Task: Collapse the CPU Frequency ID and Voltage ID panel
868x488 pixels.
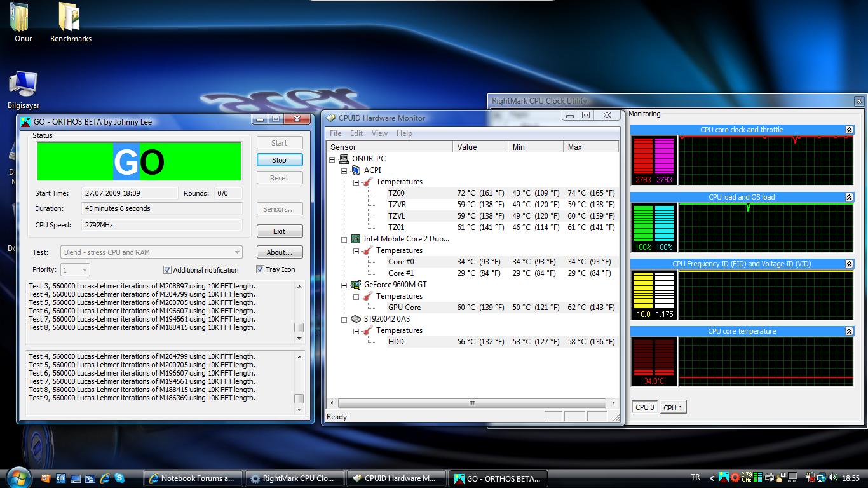Action: click(849, 264)
